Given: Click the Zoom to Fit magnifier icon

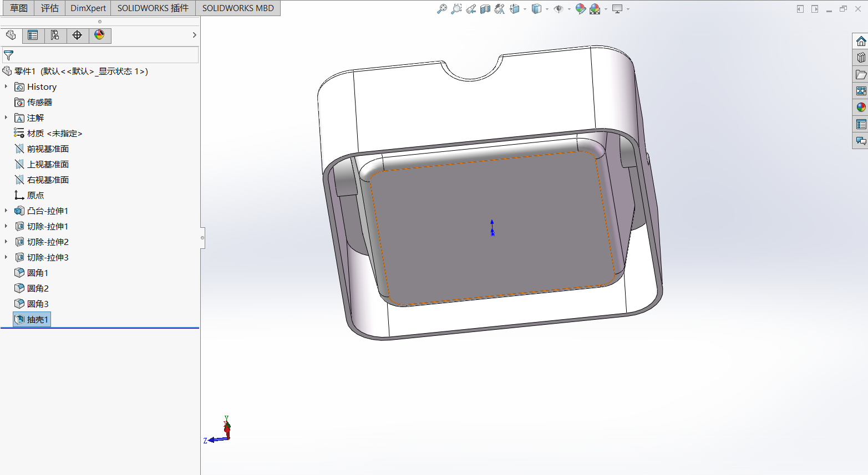Looking at the screenshot, I should 441,9.
